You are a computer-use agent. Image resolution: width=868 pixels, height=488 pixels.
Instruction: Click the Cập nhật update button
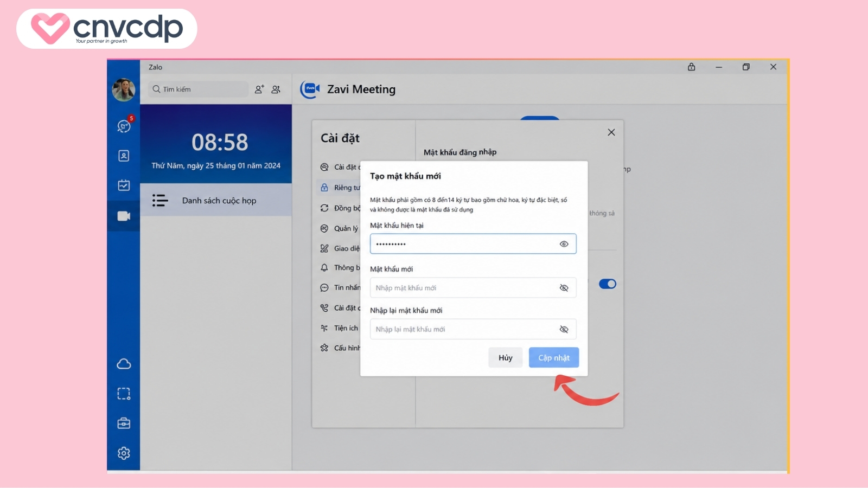pyautogui.click(x=554, y=357)
